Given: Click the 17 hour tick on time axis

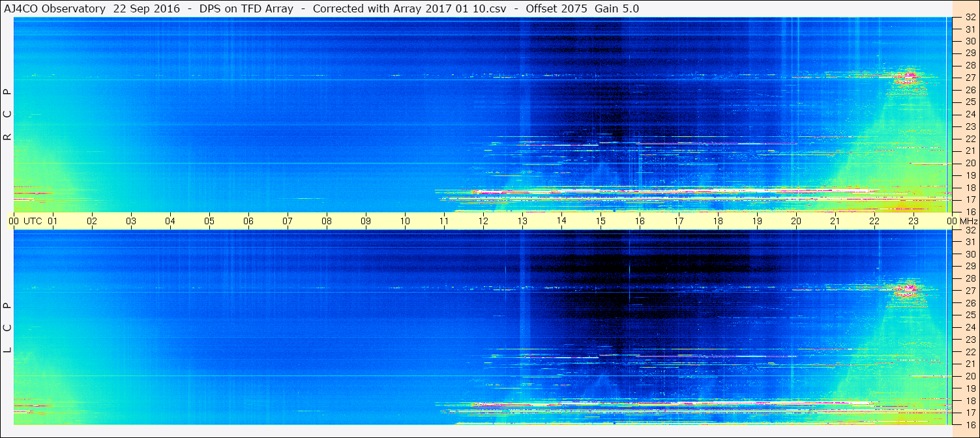Looking at the screenshot, I should [679, 221].
